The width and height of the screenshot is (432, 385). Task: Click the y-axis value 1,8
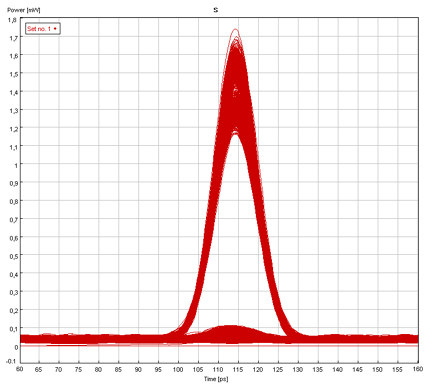[x=12, y=20]
